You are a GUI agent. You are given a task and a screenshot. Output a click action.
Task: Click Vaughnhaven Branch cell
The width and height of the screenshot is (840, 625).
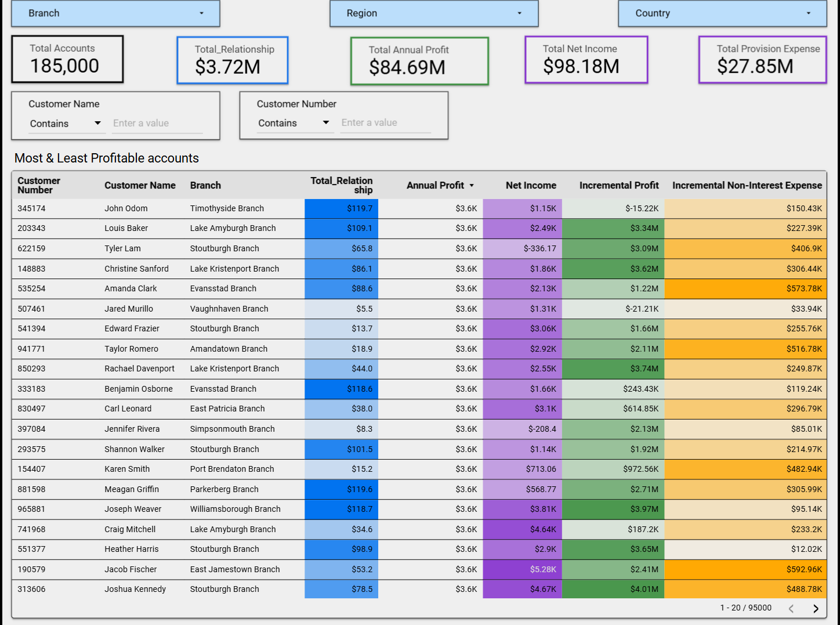click(x=229, y=309)
